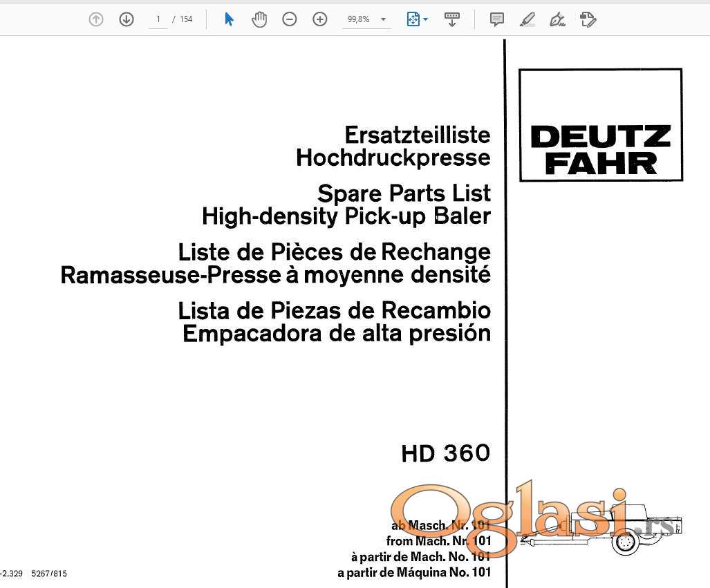Zoom in with the plus button
This screenshot has height=588, width=710.
(319, 19)
